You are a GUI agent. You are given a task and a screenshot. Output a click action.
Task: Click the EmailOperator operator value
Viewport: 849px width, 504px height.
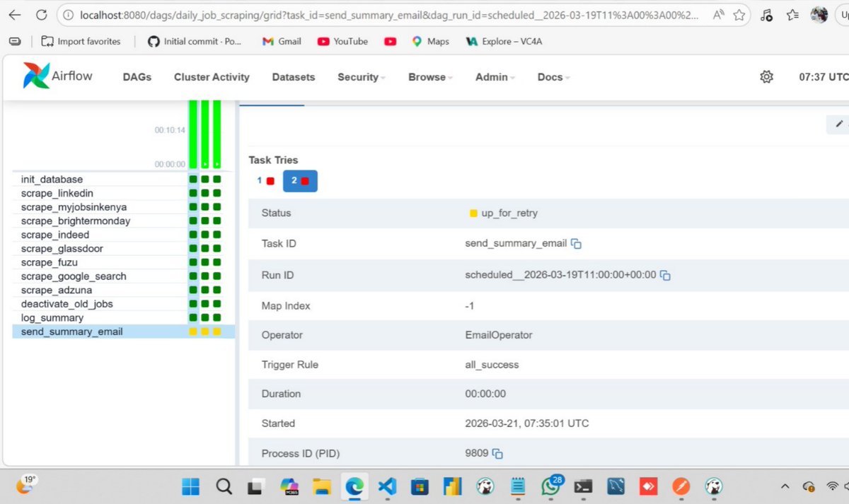point(499,335)
